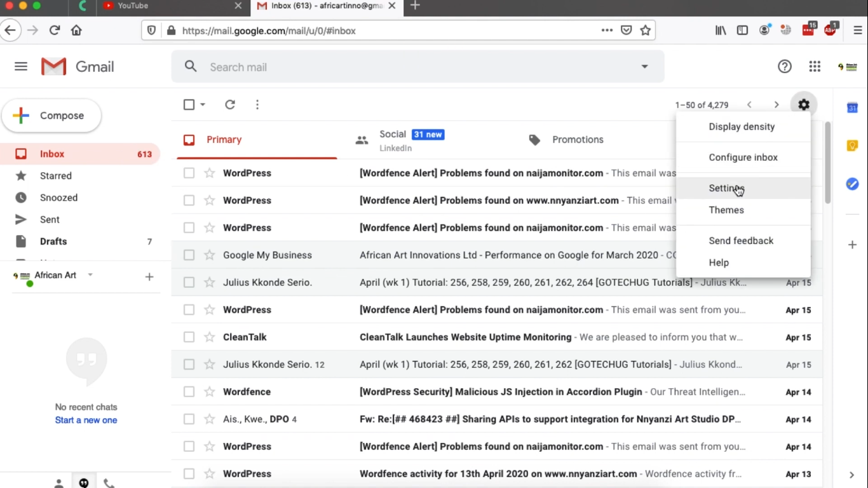This screenshot has height=488, width=868.
Task: Open Hangouts contacts person icon
Action: (x=58, y=484)
